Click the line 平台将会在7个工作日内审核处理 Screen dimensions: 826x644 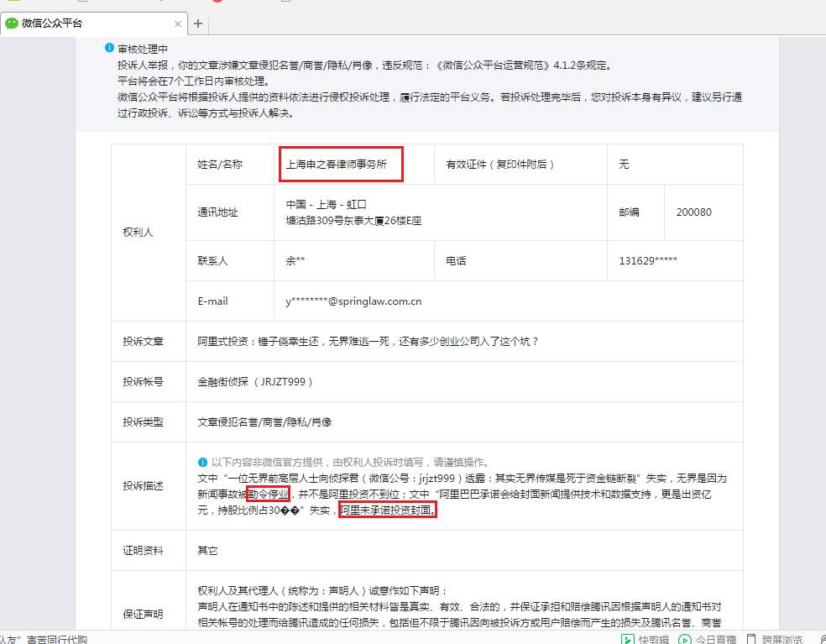click(x=194, y=81)
